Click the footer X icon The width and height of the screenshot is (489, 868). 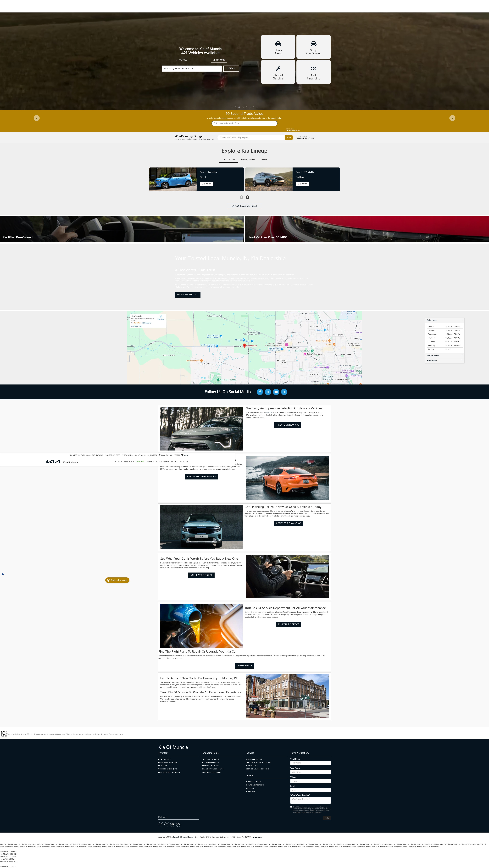(167, 824)
